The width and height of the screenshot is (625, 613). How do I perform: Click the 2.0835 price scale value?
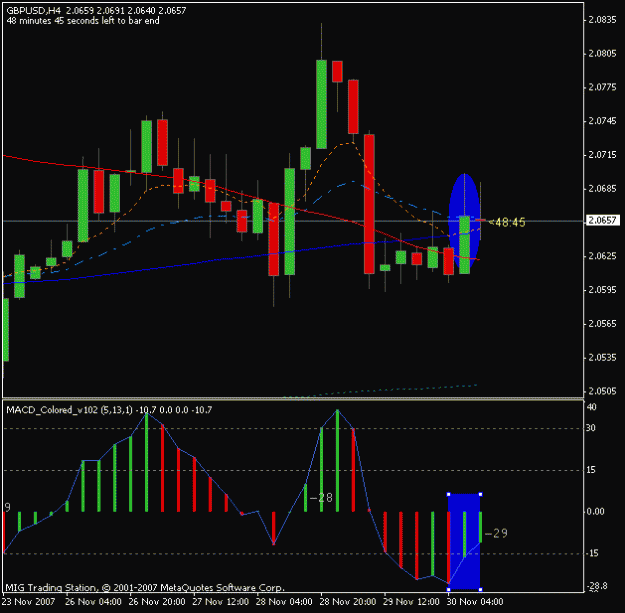602,20
